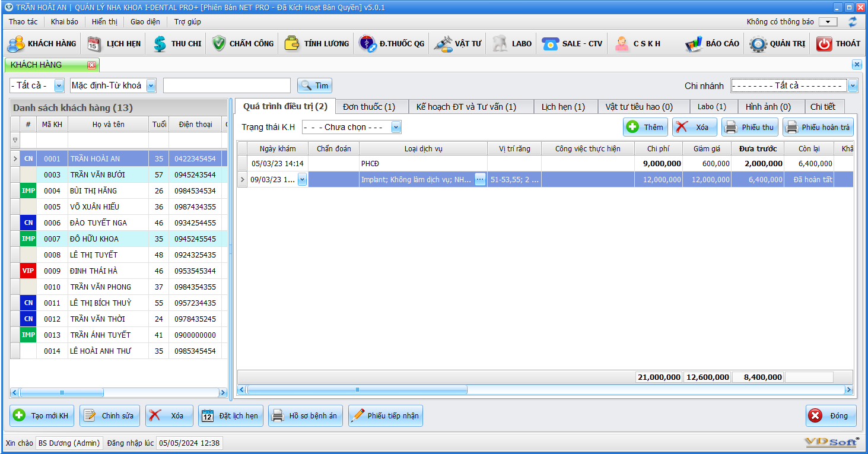Open the LABO module

(x=512, y=44)
